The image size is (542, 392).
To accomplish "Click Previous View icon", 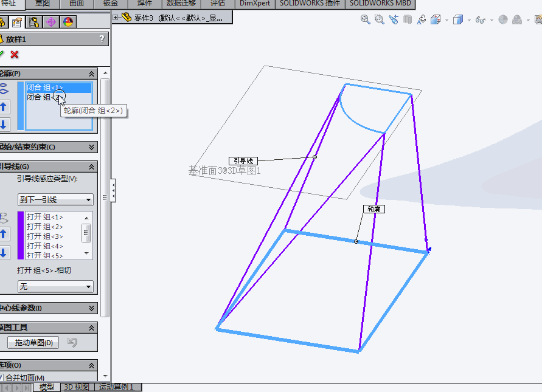I will pos(394,19).
